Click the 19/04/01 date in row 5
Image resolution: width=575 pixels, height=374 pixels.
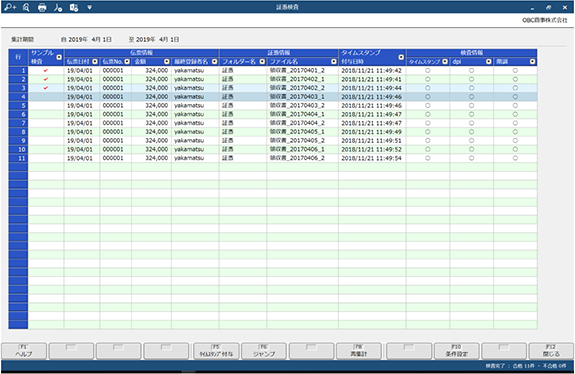click(x=80, y=106)
